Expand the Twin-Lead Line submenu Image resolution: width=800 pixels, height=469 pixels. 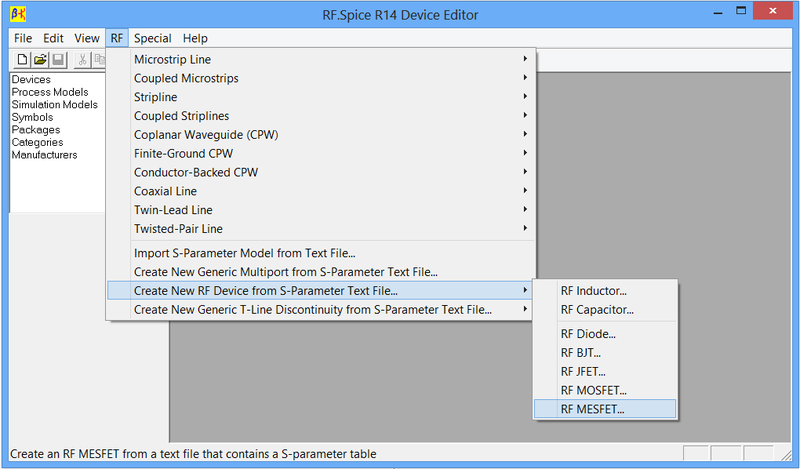pyautogui.click(x=321, y=210)
